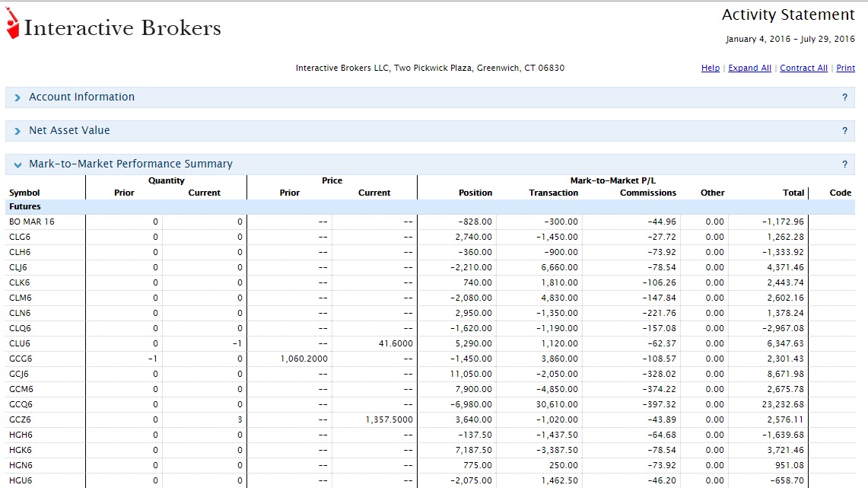Screen dimensions: 868x488
Task: Collapse the Mark-to-Market Performance Summary section
Action: [x=17, y=164]
